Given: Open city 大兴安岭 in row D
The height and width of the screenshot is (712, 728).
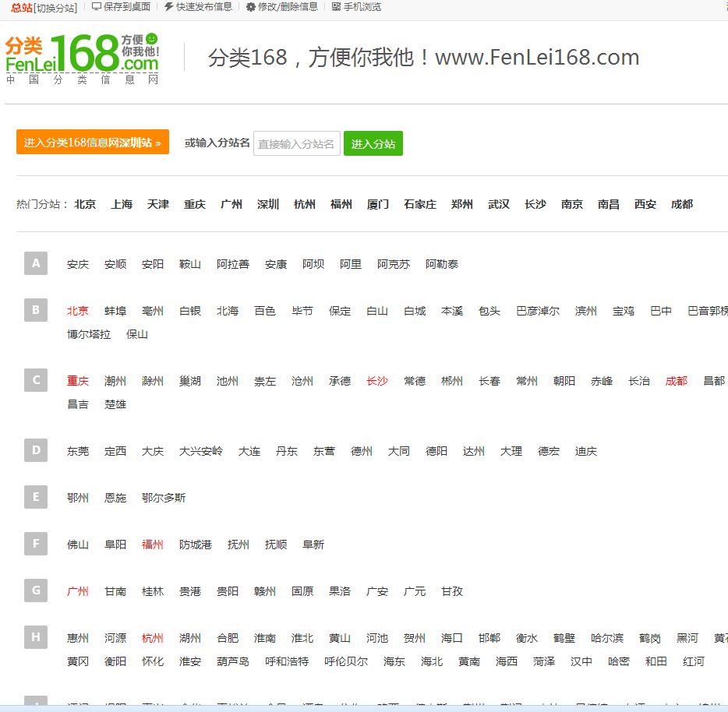Looking at the screenshot, I should click(x=202, y=451).
